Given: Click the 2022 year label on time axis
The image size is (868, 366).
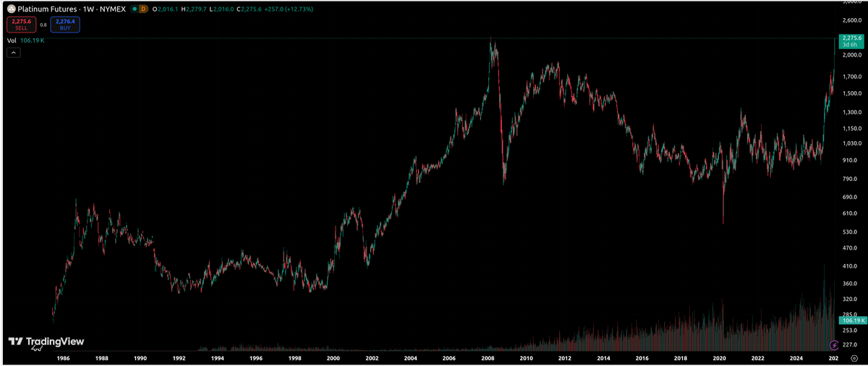Looking at the screenshot, I should pyautogui.click(x=757, y=358).
